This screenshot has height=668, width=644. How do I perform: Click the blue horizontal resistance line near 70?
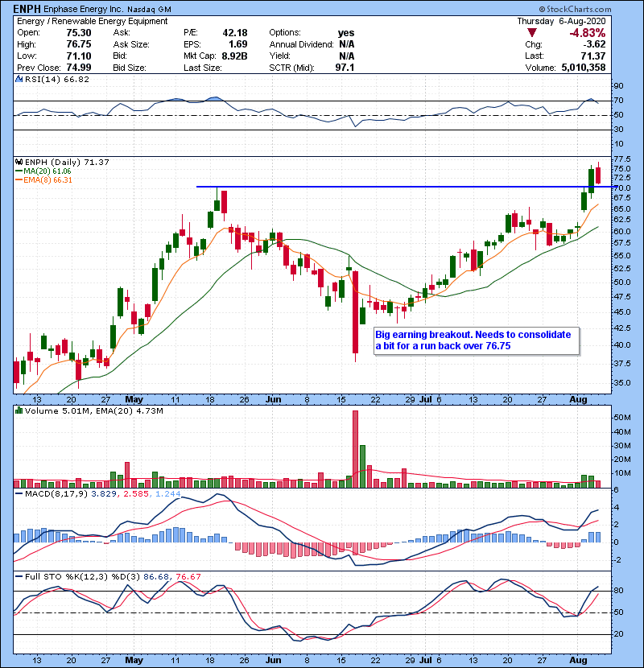pyautogui.click(x=407, y=187)
